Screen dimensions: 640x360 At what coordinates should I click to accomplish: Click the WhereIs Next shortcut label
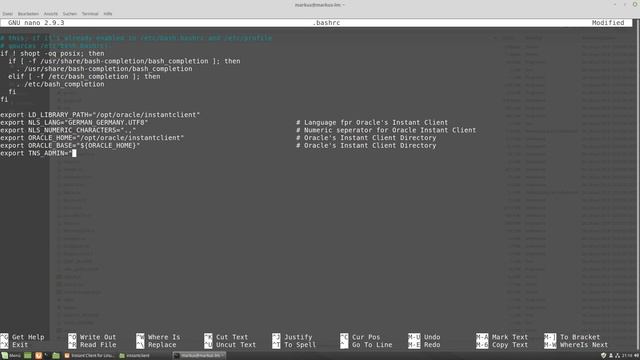point(584,345)
